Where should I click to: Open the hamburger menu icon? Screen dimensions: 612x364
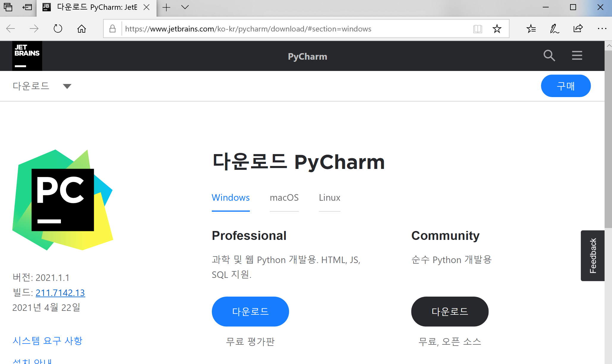(577, 56)
